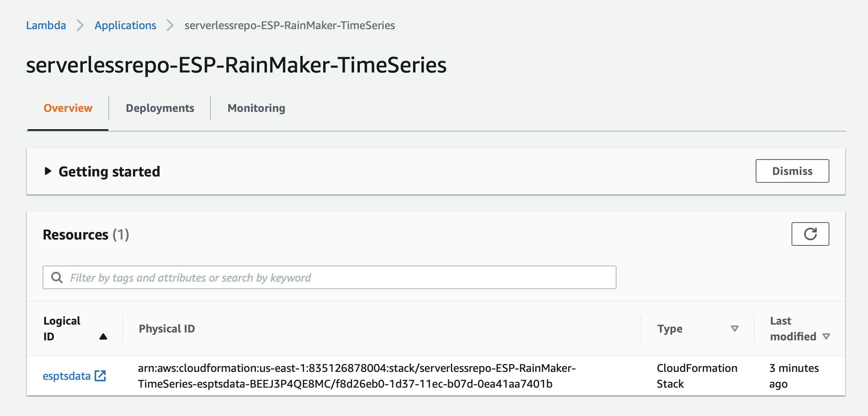Switch to the Deployments tab
This screenshot has height=416, width=868.
160,108
